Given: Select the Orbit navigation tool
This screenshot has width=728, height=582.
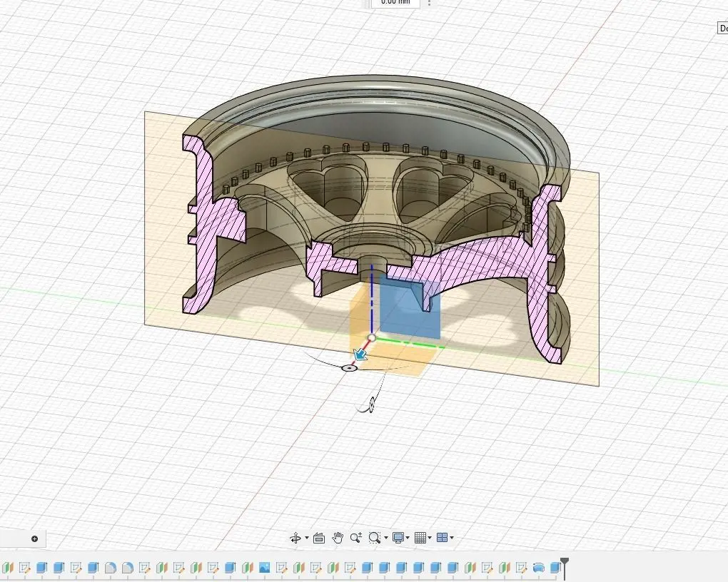Looking at the screenshot, I should coord(295,538).
